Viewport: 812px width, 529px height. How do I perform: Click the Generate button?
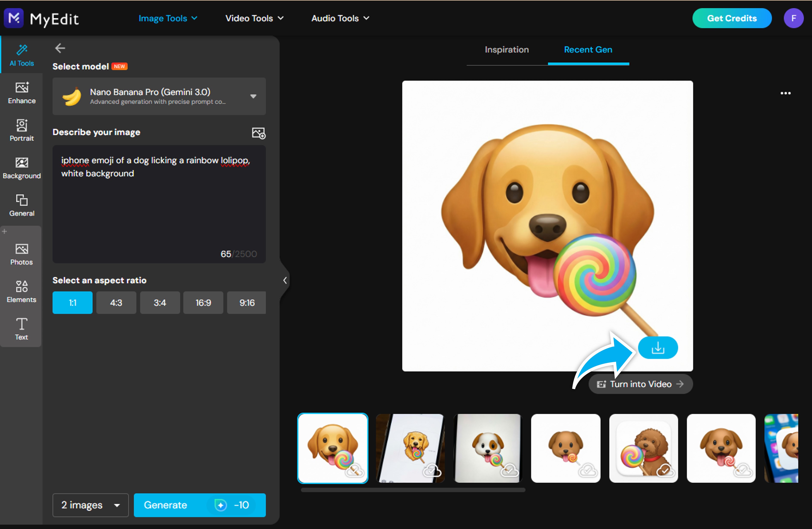(x=200, y=505)
